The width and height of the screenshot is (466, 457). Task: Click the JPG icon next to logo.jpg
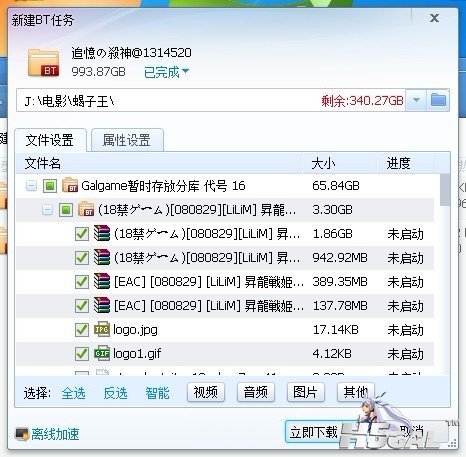point(102,329)
